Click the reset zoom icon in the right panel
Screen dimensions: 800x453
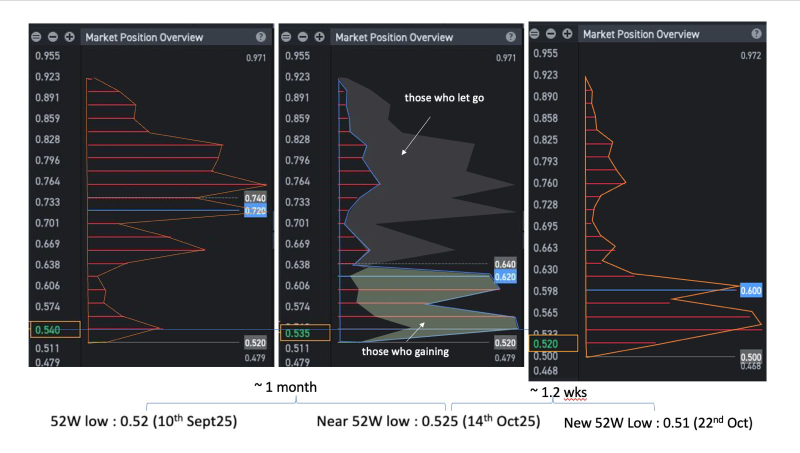pyautogui.click(x=537, y=33)
